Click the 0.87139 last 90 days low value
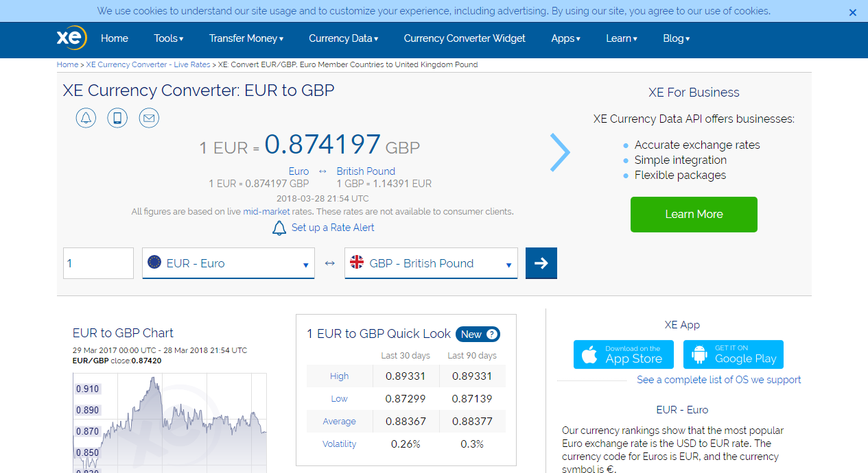This screenshot has width=868, height=473. 472,399
